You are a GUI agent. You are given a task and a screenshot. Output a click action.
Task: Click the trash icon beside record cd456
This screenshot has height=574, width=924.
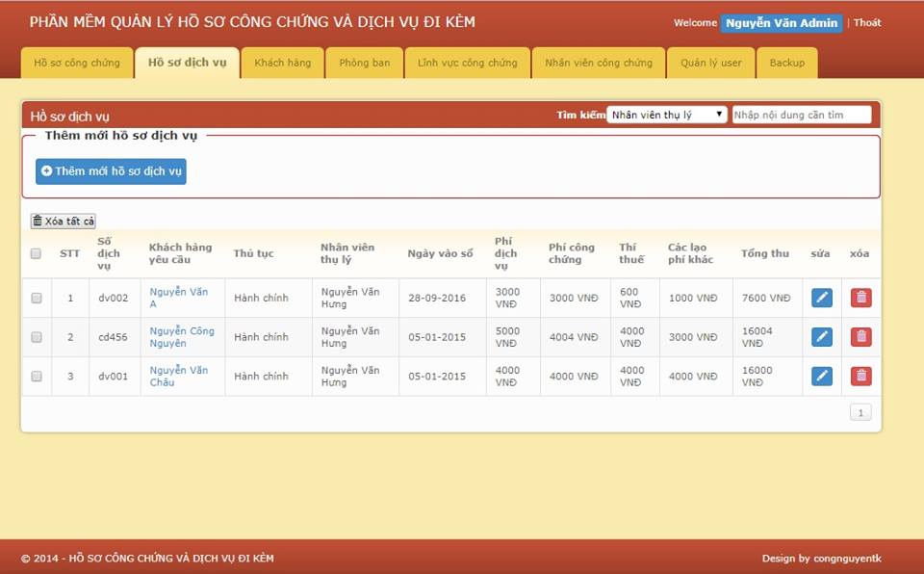click(860, 336)
